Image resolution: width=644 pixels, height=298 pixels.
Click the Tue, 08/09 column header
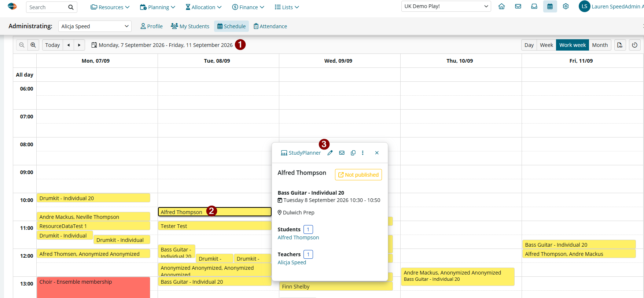coord(217,61)
